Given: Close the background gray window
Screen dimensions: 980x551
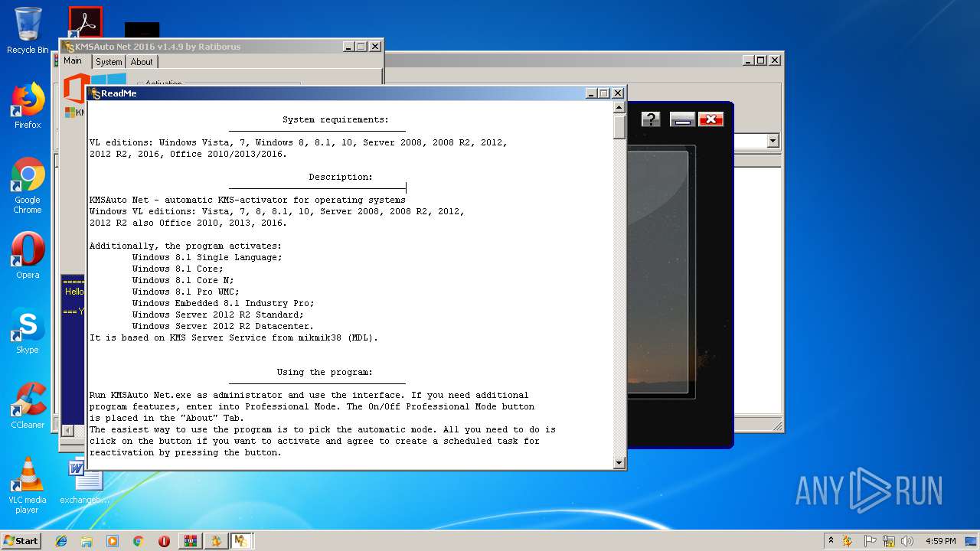Looking at the screenshot, I should [x=775, y=60].
